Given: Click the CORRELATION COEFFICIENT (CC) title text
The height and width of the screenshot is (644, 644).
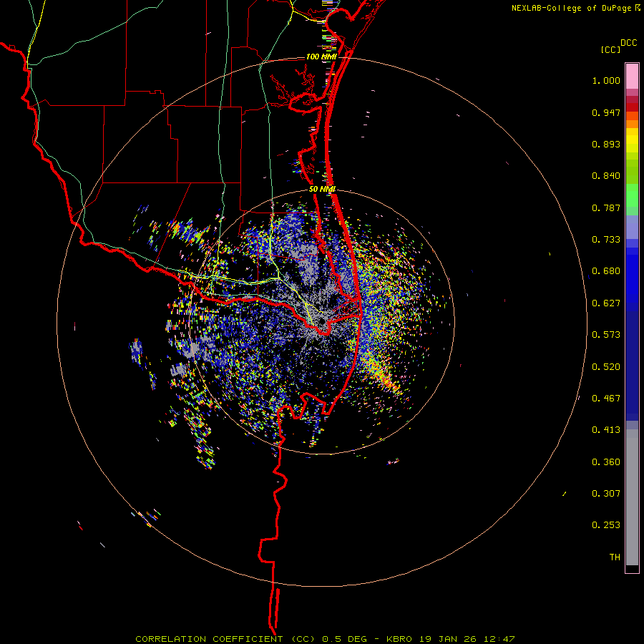Looking at the screenshot, I should pyautogui.click(x=226, y=639).
